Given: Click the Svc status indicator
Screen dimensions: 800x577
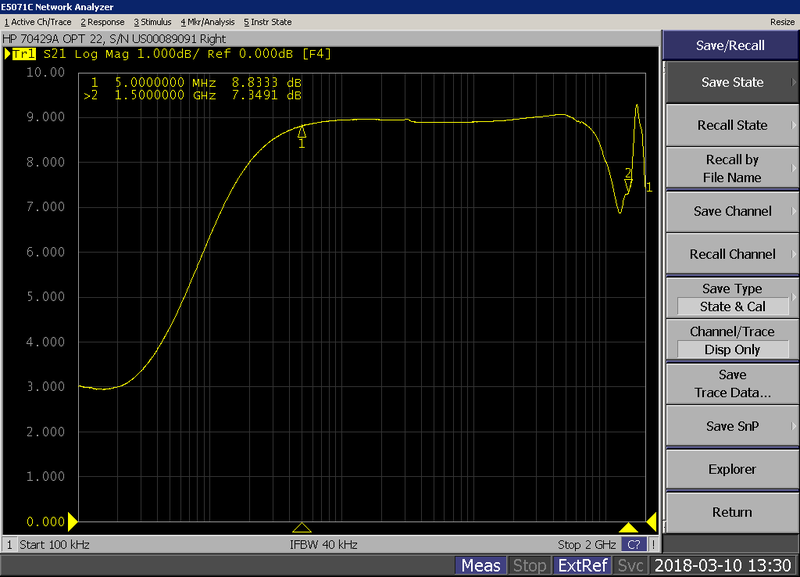Looking at the screenshot, I should tap(632, 566).
